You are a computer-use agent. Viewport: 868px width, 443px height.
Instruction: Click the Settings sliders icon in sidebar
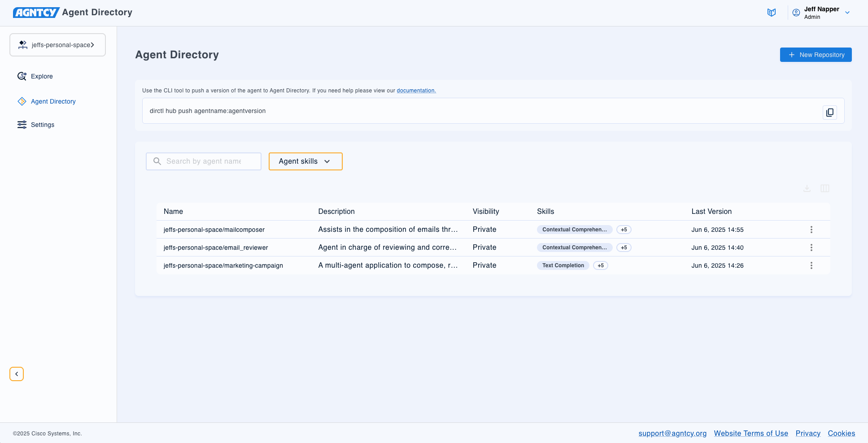click(22, 125)
